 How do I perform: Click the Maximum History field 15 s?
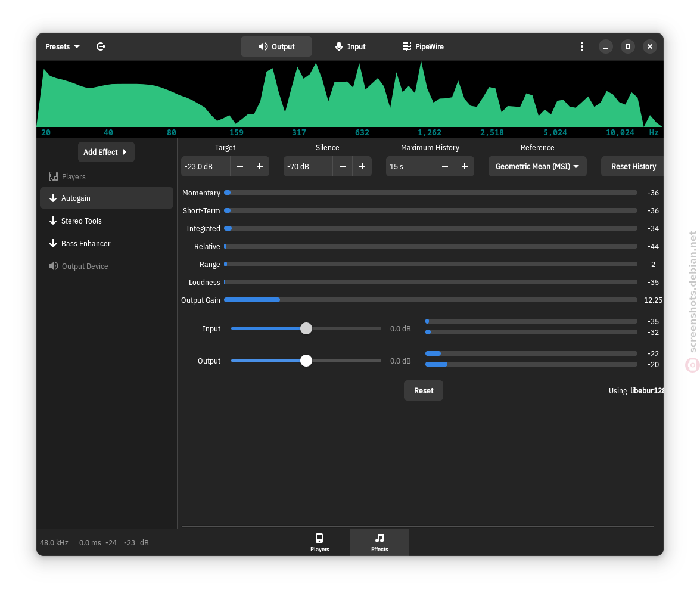click(x=410, y=166)
